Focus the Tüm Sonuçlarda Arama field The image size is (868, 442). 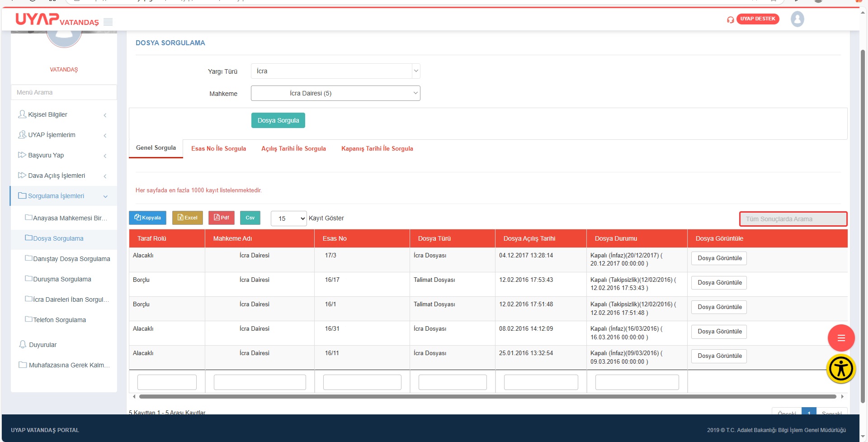(793, 219)
